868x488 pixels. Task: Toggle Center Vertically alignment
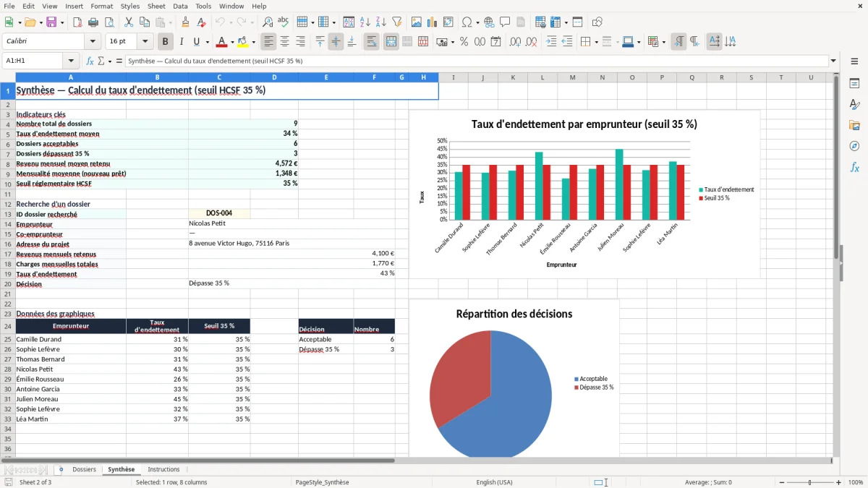[x=336, y=42]
